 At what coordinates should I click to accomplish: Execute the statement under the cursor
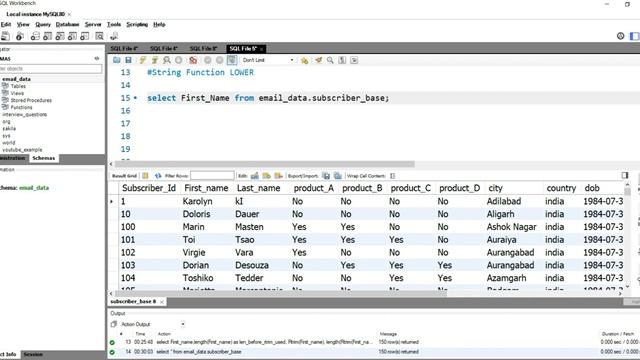[154, 60]
